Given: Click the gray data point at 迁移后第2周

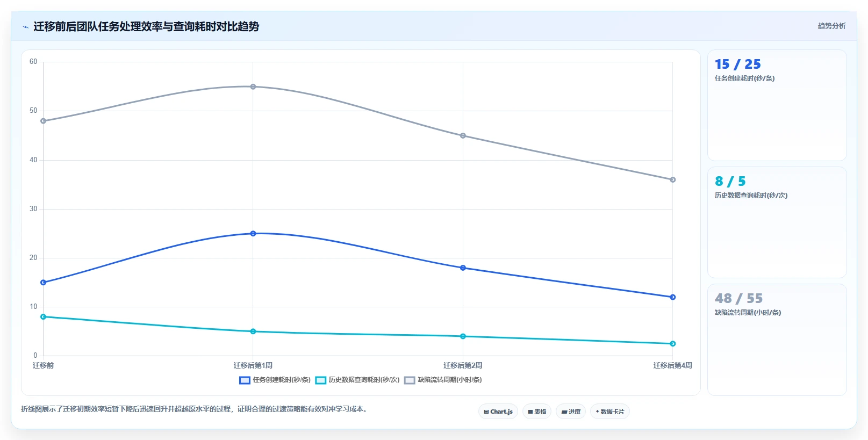Looking at the screenshot, I should pos(463,136).
